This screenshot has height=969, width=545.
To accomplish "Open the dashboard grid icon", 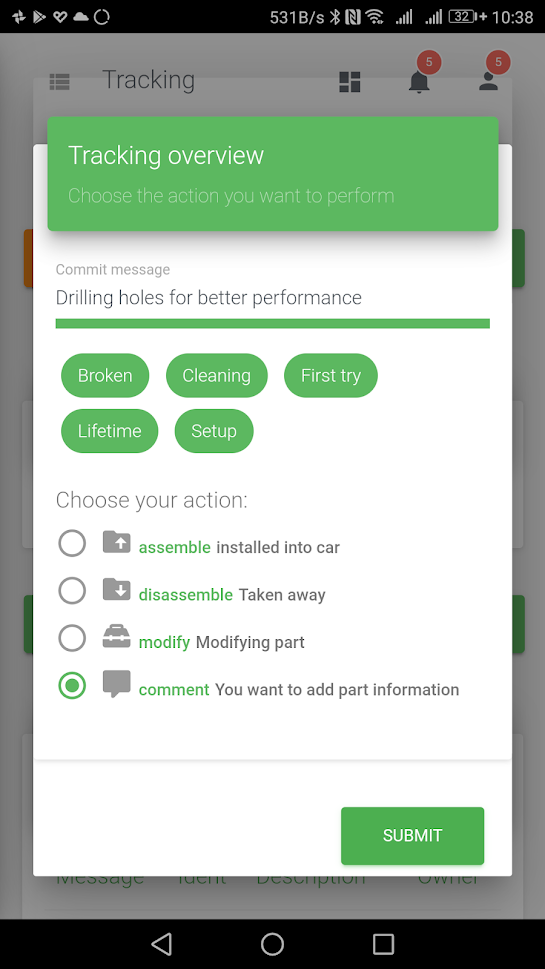I will click(350, 82).
